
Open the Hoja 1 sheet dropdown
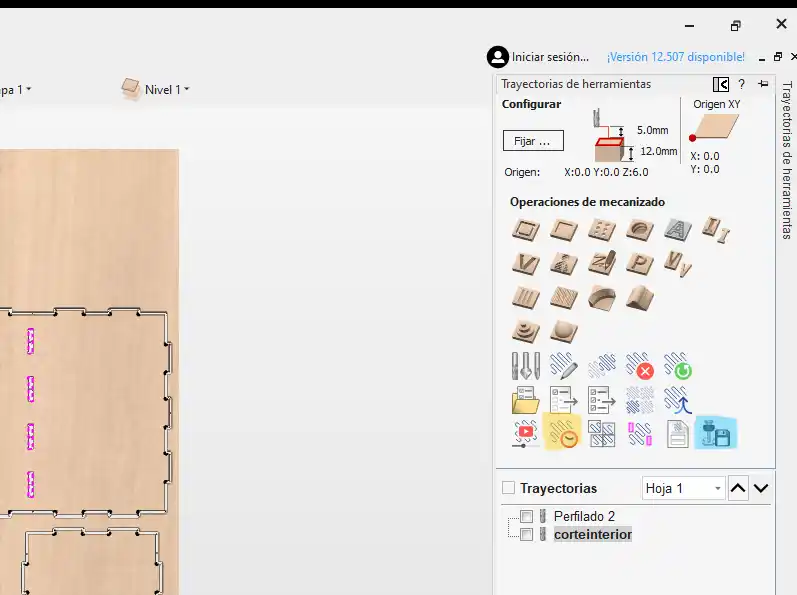(x=684, y=488)
